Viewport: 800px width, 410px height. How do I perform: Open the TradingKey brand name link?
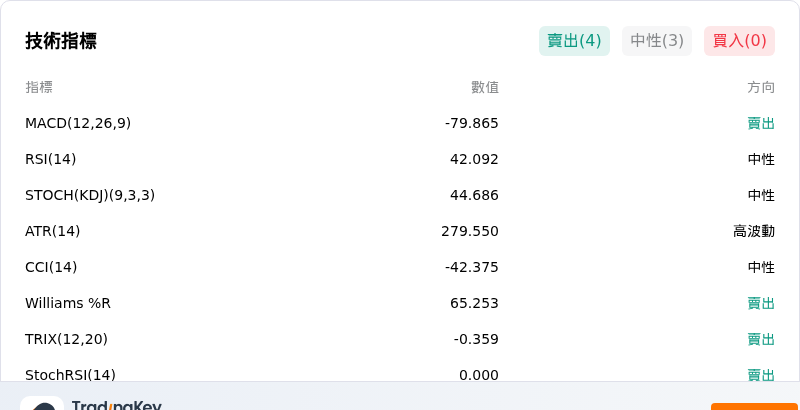tap(117, 405)
